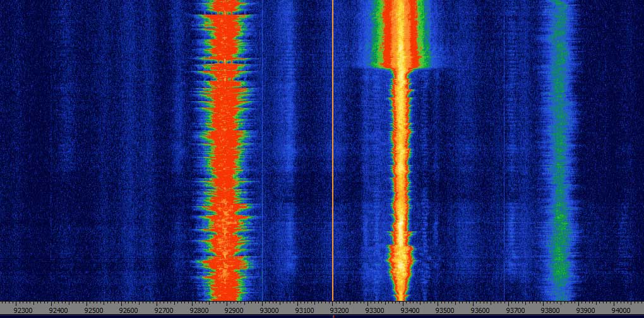The height and width of the screenshot is (318, 644).
Task: Click the 93600 frequency ruler label
Action: [480, 310]
